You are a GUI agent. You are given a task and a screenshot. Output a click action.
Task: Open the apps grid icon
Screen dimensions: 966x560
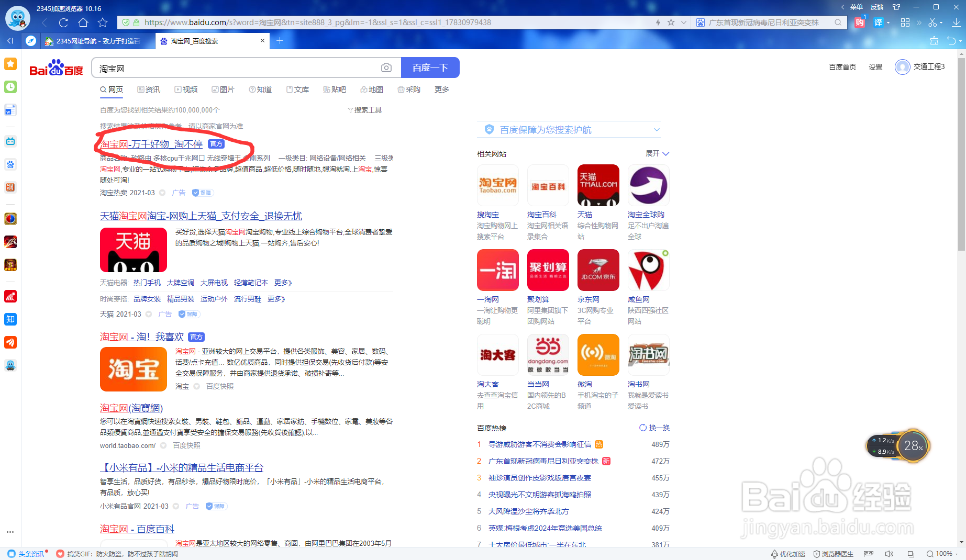[905, 23]
